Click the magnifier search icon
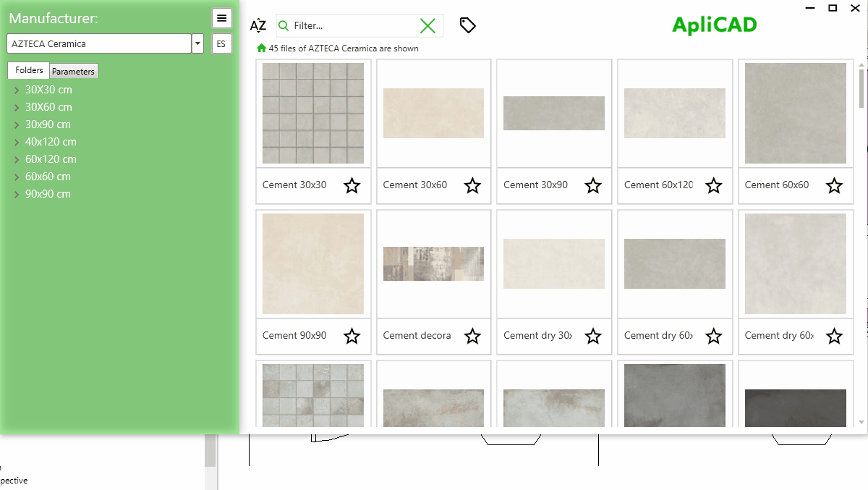The width and height of the screenshot is (868, 490). click(x=284, y=26)
